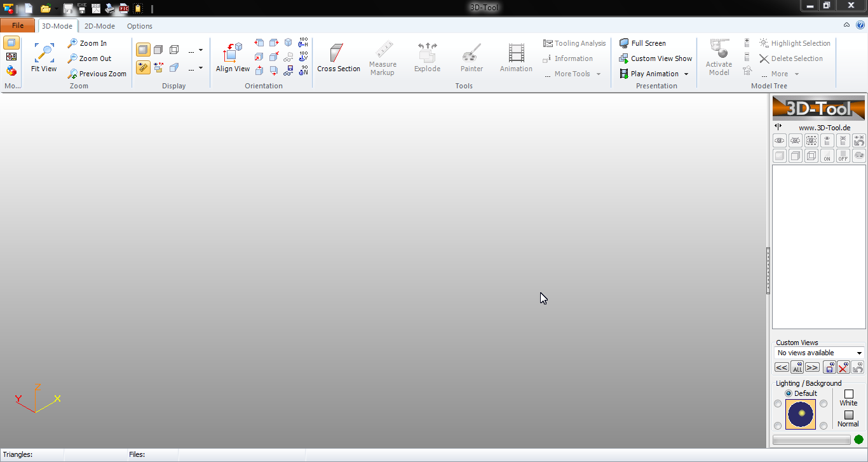868x462 pixels.
Task: Click the clipboard icon in title bar
Action: point(138,8)
